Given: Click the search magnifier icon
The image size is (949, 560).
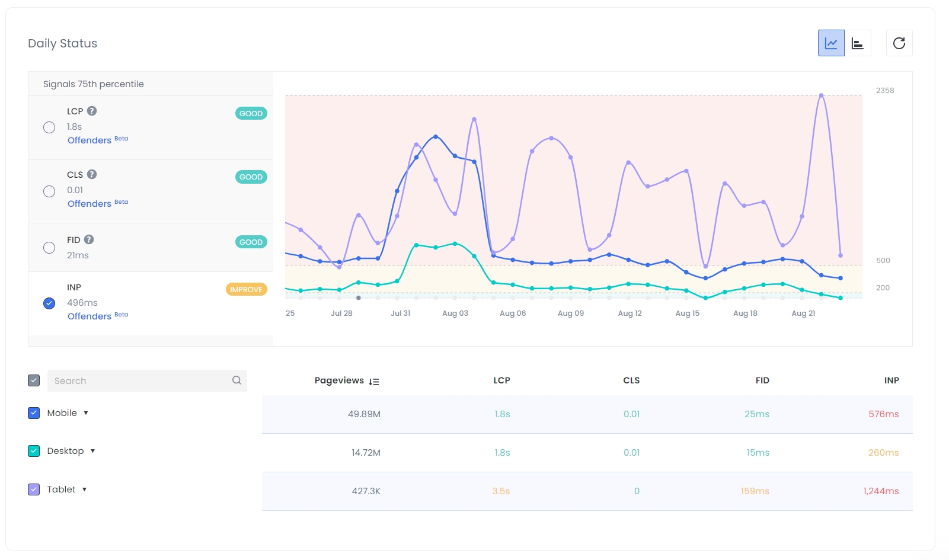Looking at the screenshot, I should click(x=237, y=380).
